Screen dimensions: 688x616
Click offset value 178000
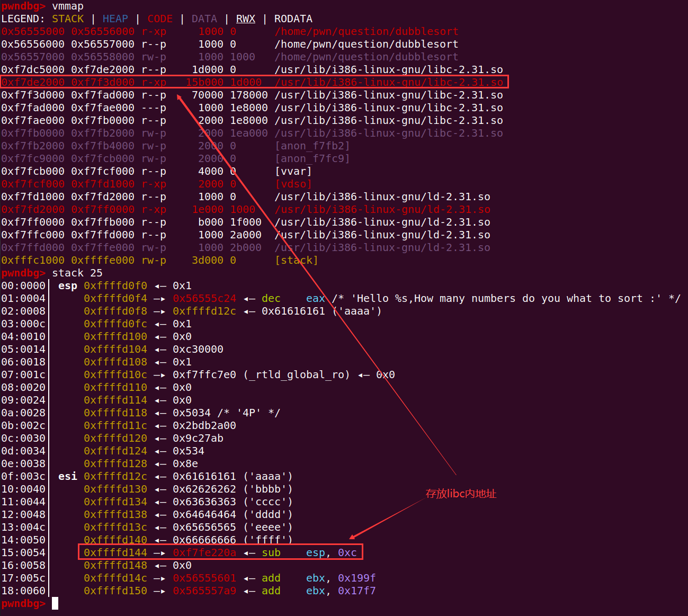coord(249,95)
